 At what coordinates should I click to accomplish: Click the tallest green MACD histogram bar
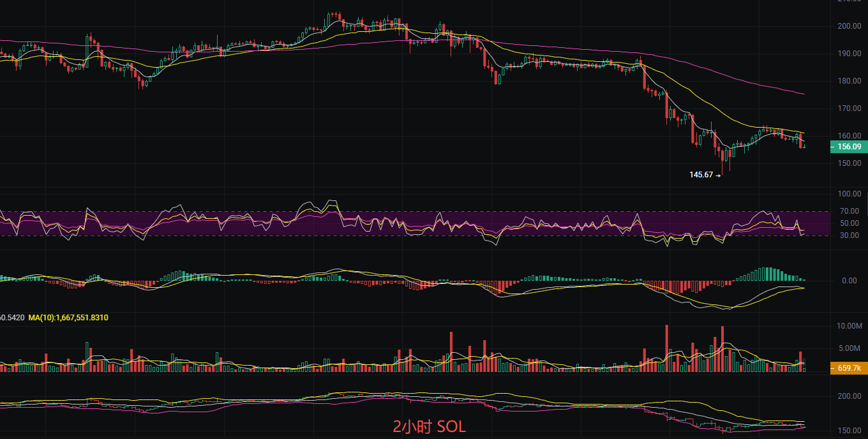(768, 274)
